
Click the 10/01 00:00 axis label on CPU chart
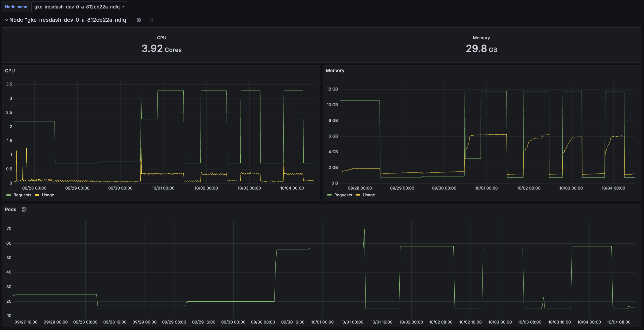[163, 188]
